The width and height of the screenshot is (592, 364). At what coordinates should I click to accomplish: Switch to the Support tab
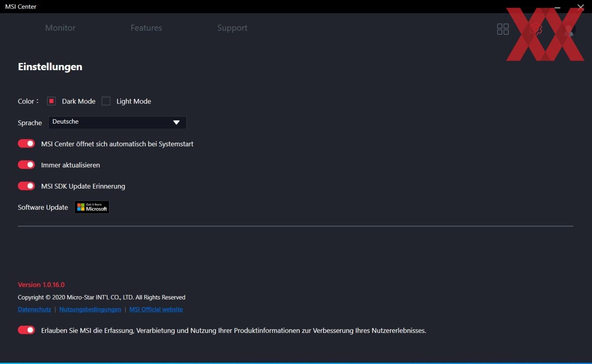click(232, 28)
